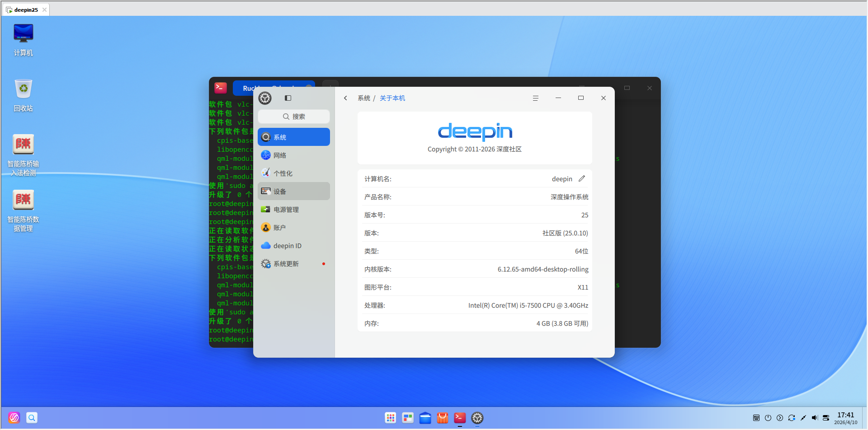
Task: Go back using the arrow in Control Center
Action: tap(345, 98)
